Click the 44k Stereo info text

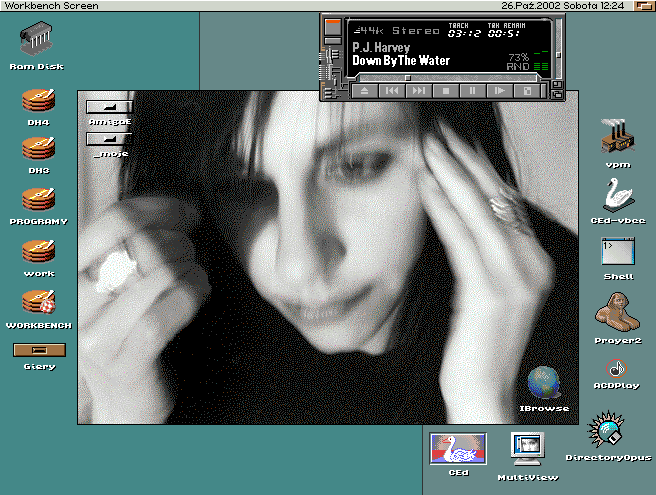tap(396, 31)
